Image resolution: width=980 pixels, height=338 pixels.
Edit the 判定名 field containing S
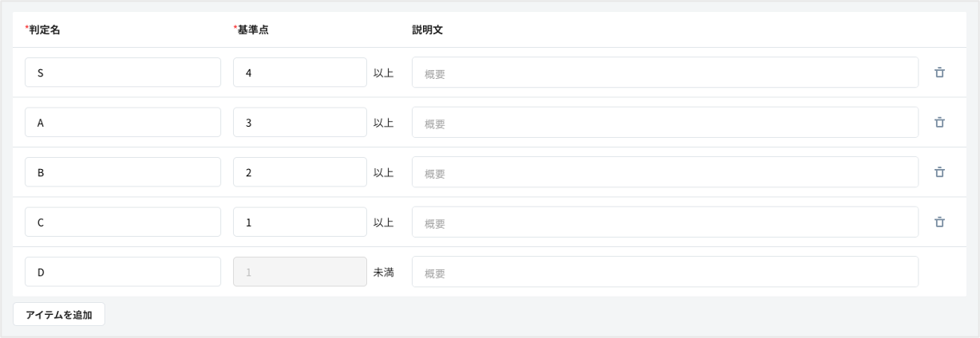click(123, 73)
